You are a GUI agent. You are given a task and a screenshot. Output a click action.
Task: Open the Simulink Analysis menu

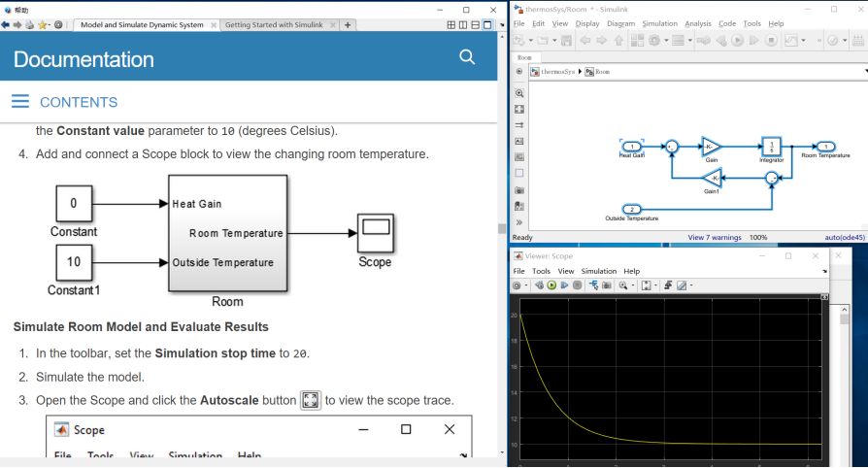pos(698,24)
